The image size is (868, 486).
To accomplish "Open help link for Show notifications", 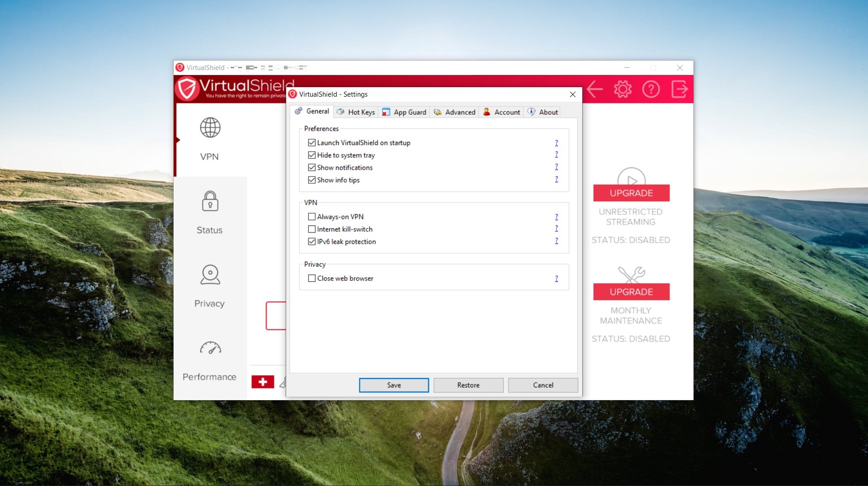I will 557,167.
